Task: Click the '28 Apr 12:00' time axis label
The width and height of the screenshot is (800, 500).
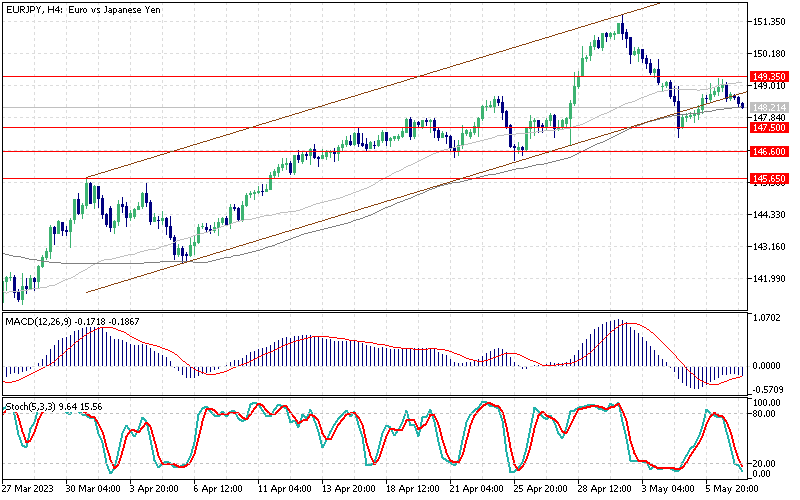Action: pos(605,489)
